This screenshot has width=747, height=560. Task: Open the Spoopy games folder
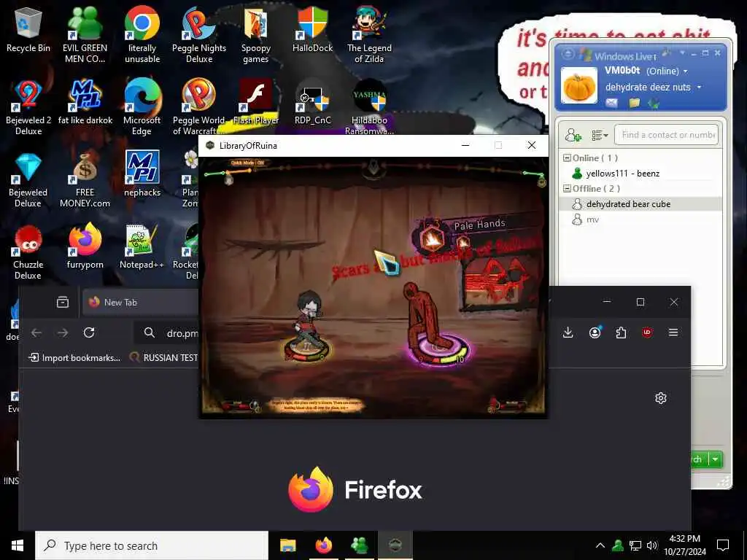(256, 34)
